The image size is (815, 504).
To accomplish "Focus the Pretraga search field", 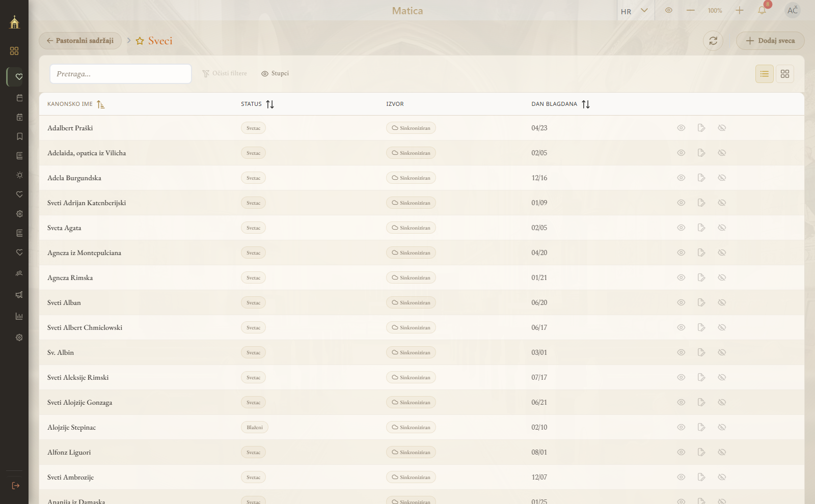I will click(121, 74).
